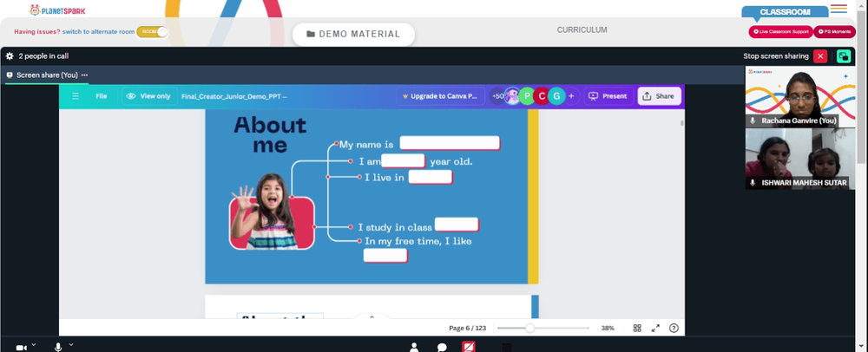Image resolution: width=868 pixels, height=352 pixels.
Task: Open the chat bubble icon
Action: (442, 348)
